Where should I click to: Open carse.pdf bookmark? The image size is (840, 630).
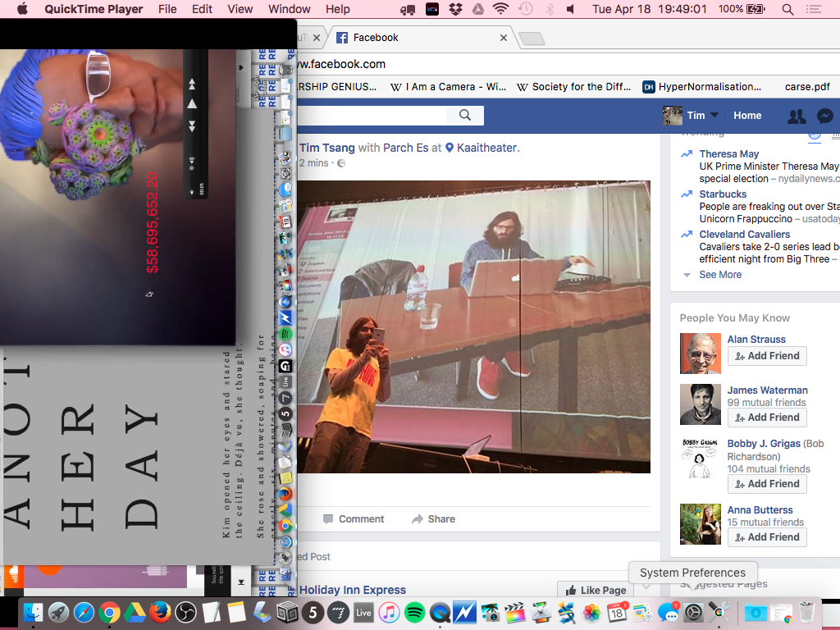click(807, 87)
